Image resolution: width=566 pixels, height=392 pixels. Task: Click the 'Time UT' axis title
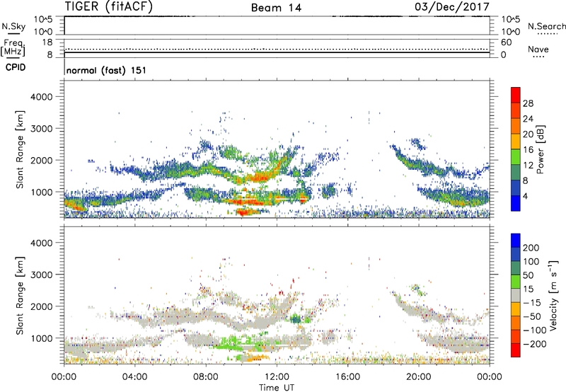click(277, 387)
